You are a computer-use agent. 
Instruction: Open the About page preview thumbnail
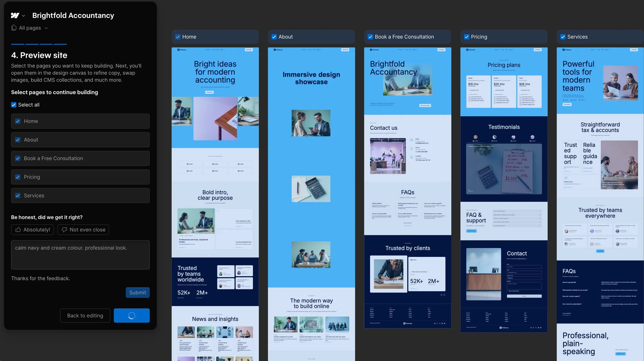click(311, 204)
